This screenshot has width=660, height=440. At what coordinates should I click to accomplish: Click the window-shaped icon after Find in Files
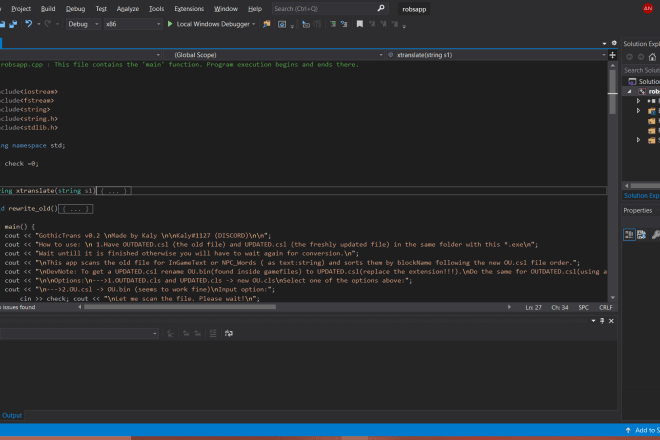tap(282, 24)
